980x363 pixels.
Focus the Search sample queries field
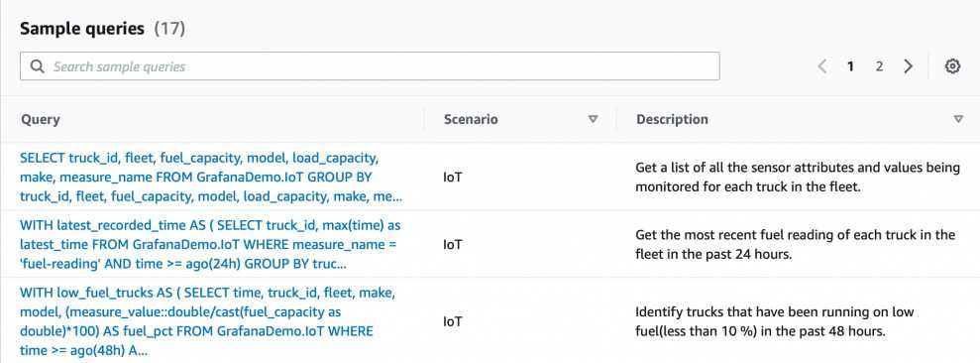[x=370, y=66]
